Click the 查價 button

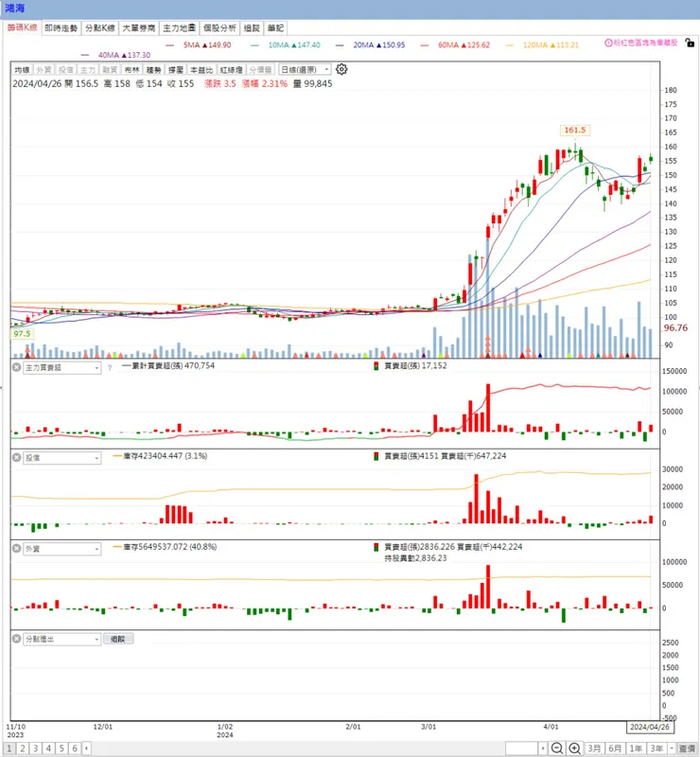click(x=687, y=748)
